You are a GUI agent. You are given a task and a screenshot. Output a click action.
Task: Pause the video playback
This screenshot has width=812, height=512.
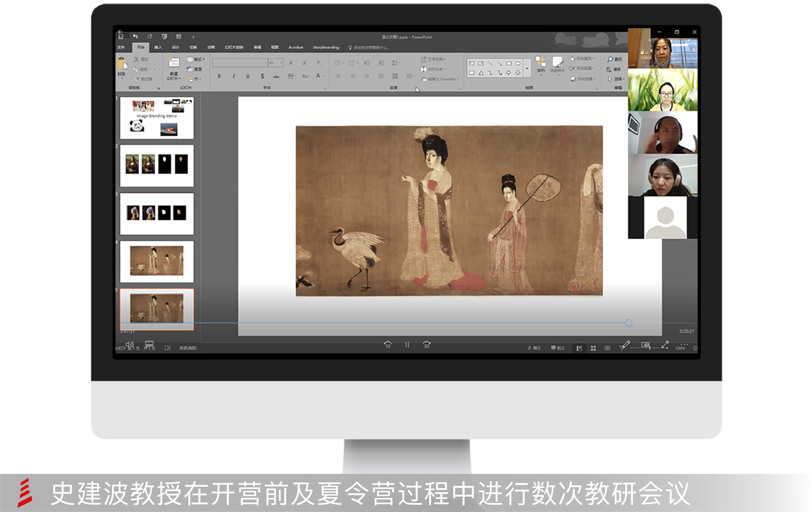407,345
